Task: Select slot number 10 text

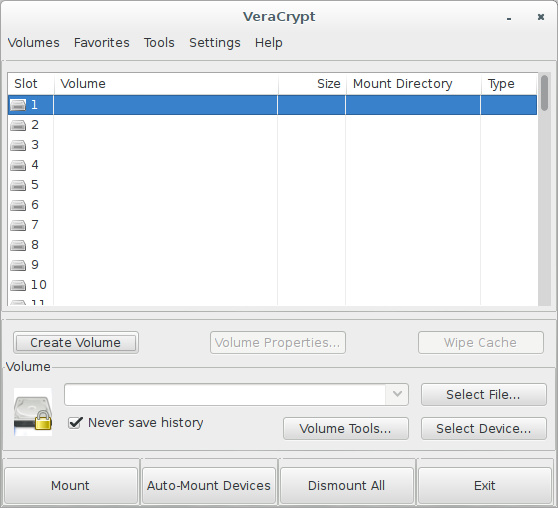Action: (x=38, y=284)
